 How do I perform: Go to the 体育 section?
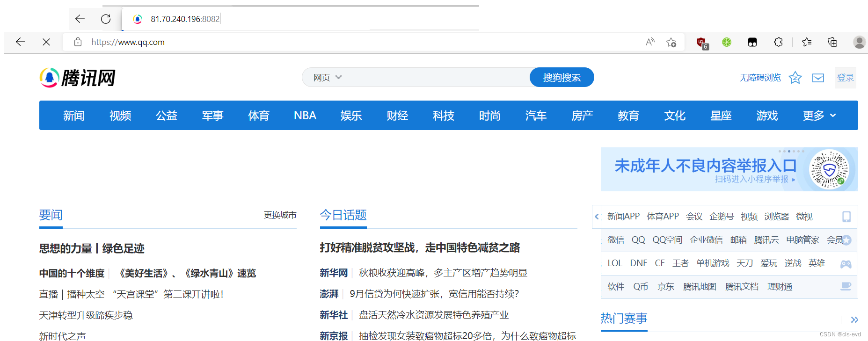(x=259, y=116)
